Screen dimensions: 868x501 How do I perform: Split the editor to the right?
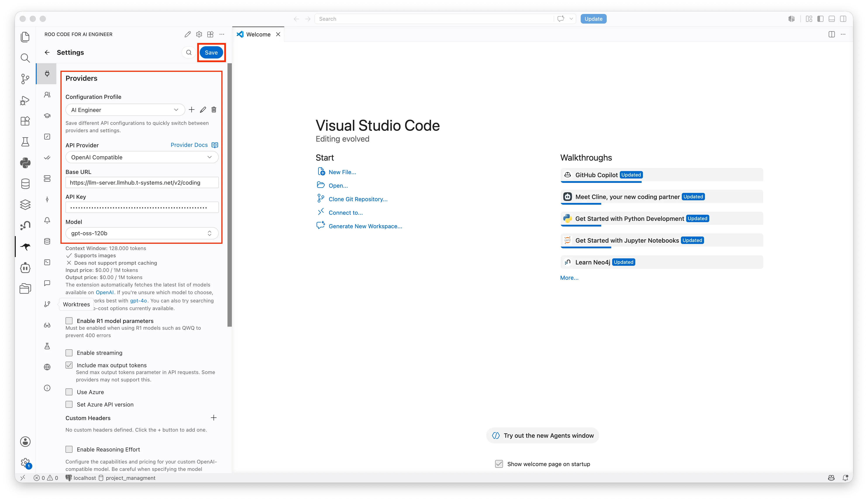click(832, 34)
